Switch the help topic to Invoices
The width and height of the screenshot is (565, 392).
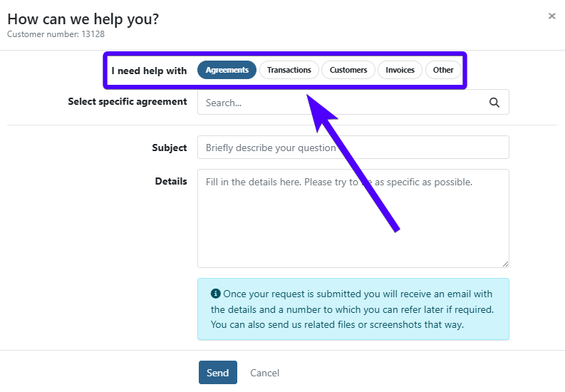pyautogui.click(x=400, y=70)
